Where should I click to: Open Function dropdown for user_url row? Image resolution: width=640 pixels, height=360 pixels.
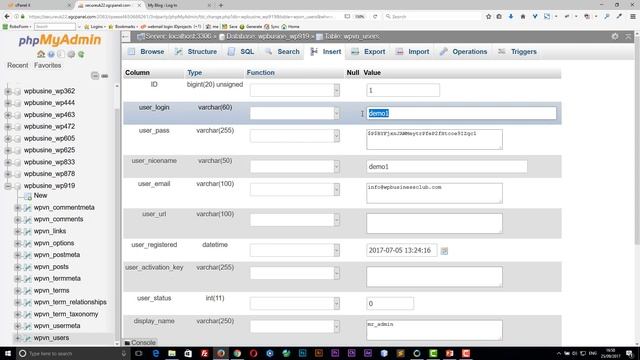click(295, 220)
